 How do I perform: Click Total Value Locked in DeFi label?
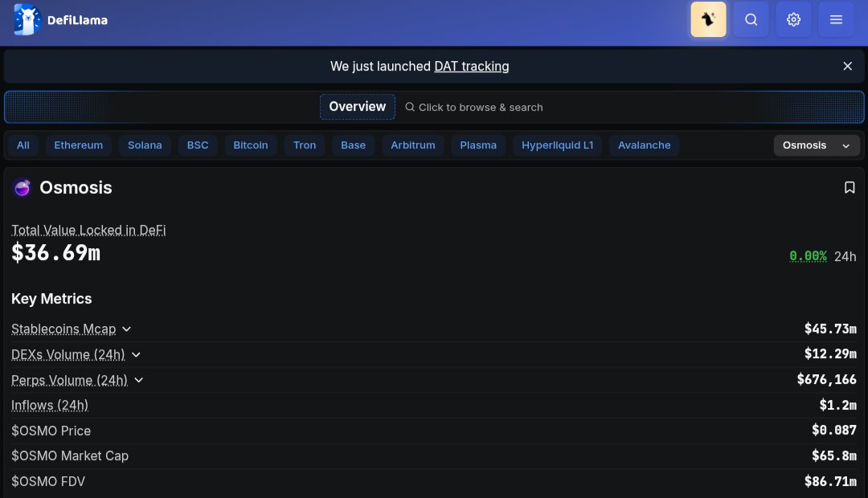pyautogui.click(x=88, y=231)
